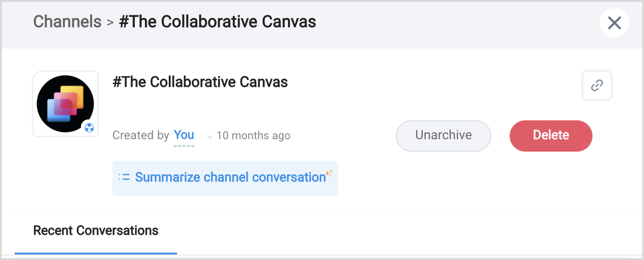Viewport: 644px width, 260px height.
Task: Open the Collaborative Canvas channel avatar
Action: point(65,103)
